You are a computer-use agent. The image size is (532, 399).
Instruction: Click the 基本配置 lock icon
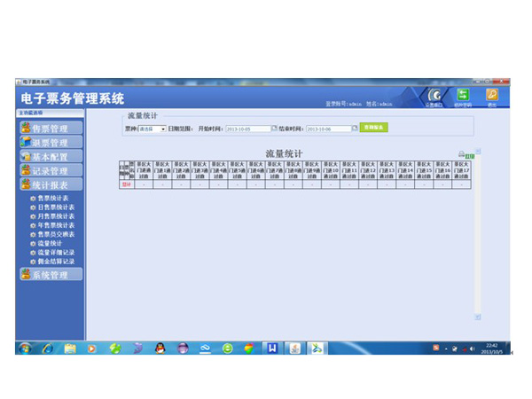[26, 156]
